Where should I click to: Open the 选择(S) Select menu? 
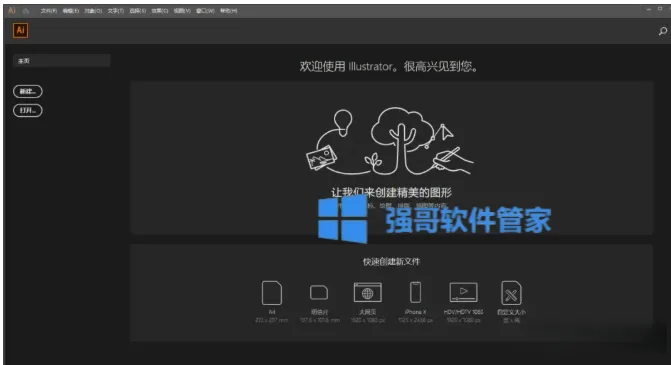(137, 11)
